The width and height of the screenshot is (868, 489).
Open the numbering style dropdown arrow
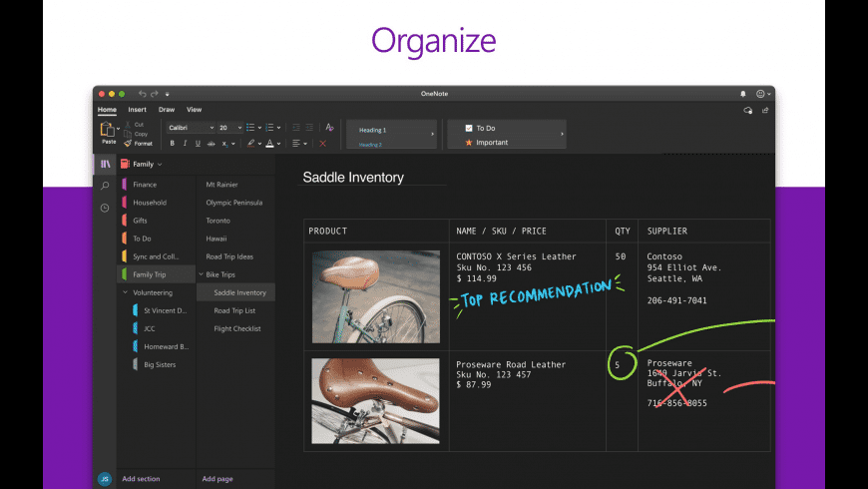point(278,128)
